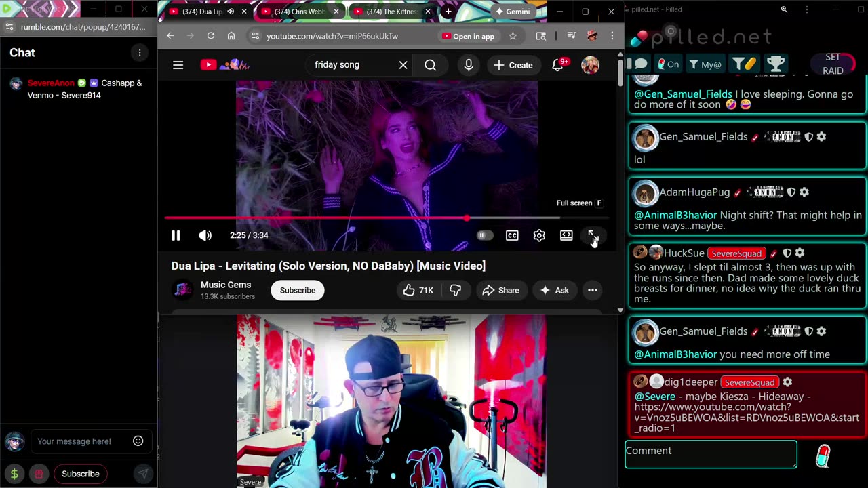
Task: Open Chrome media controls icon
Action: coord(572,36)
